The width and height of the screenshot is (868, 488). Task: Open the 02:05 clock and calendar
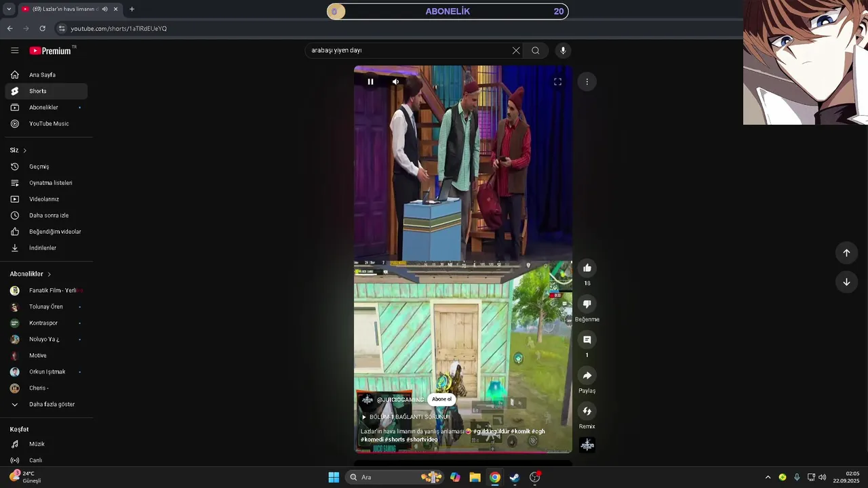point(846,477)
